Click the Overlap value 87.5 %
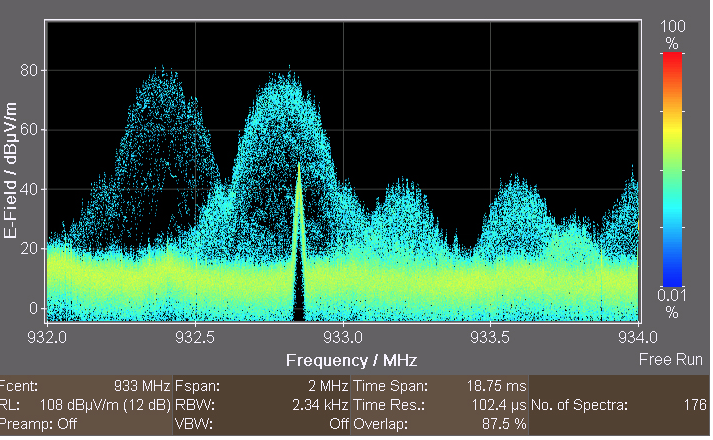The width and height of the screenshot is (713, 440). (x=504, y=425)
